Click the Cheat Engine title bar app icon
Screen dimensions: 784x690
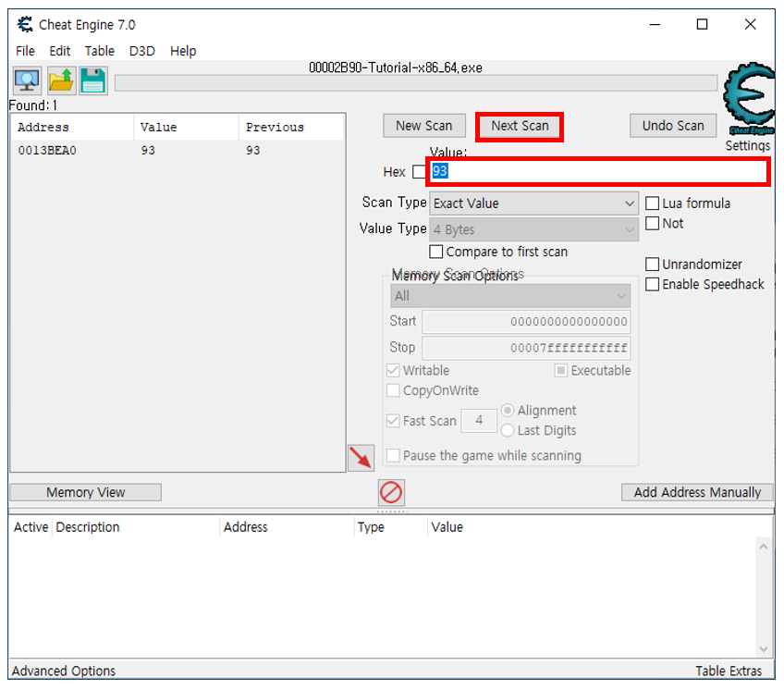(24, 25)
